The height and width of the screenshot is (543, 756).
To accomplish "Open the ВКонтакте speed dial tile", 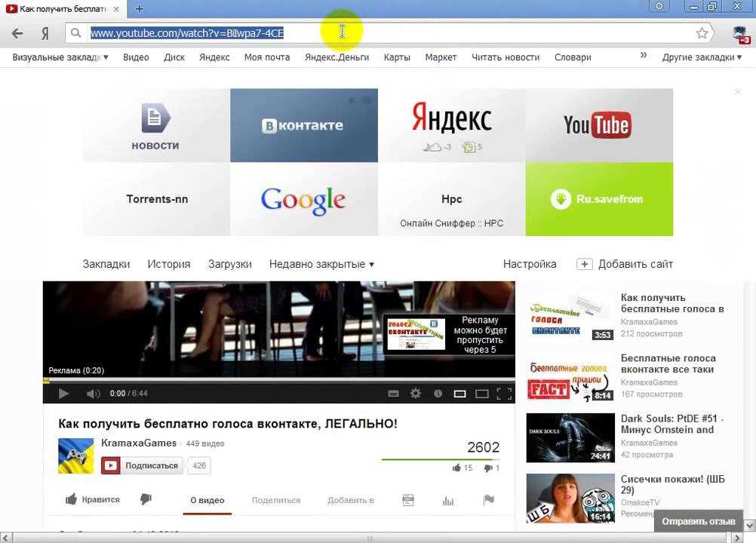I will pos(304,125).
